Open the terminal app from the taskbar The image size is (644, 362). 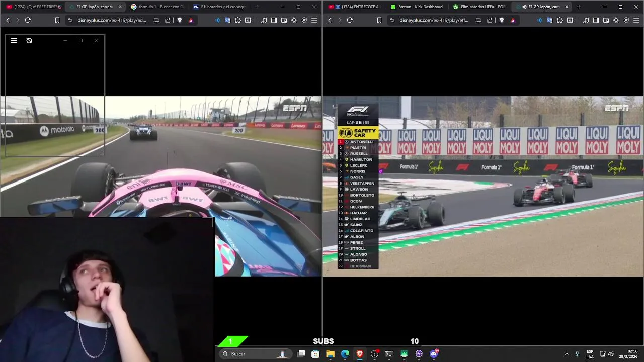(x=389, y=354)
